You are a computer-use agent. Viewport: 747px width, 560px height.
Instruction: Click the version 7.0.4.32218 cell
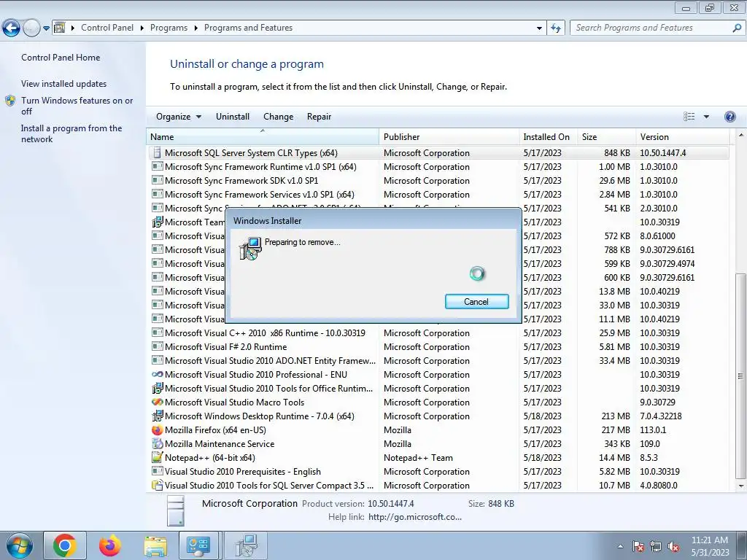coord(660,416)
